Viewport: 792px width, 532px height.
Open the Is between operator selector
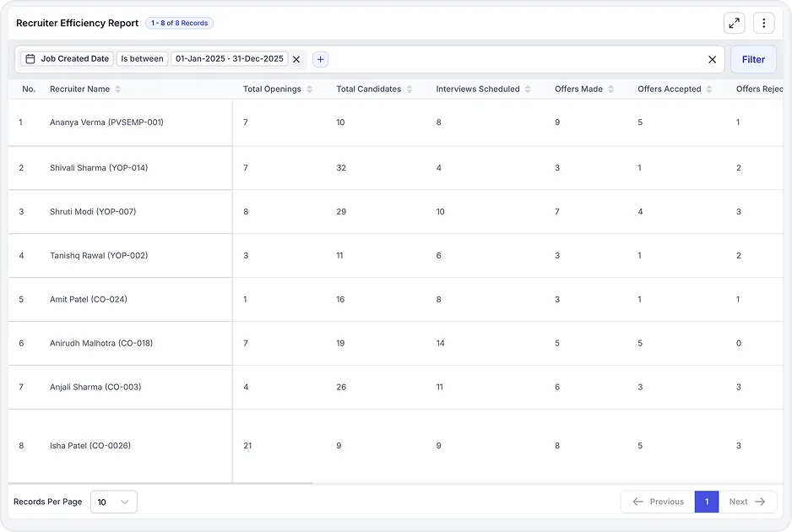pos(142,59)
